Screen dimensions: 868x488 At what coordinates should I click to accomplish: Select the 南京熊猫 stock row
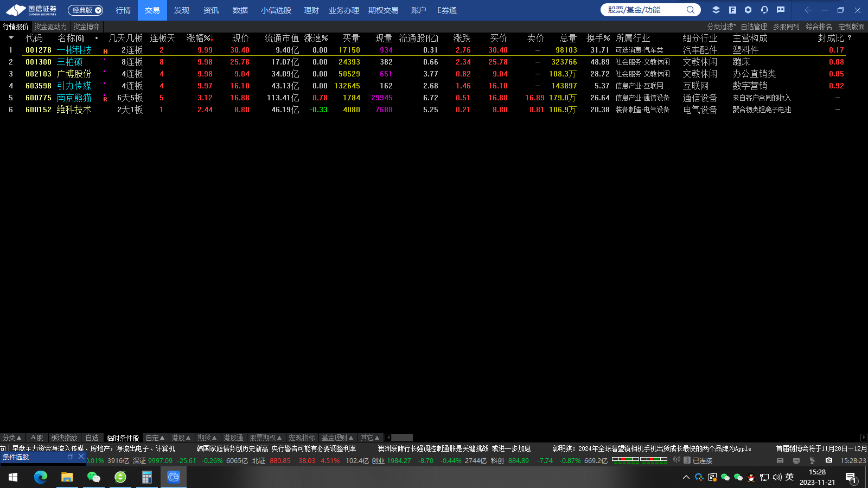pos(74,98)
